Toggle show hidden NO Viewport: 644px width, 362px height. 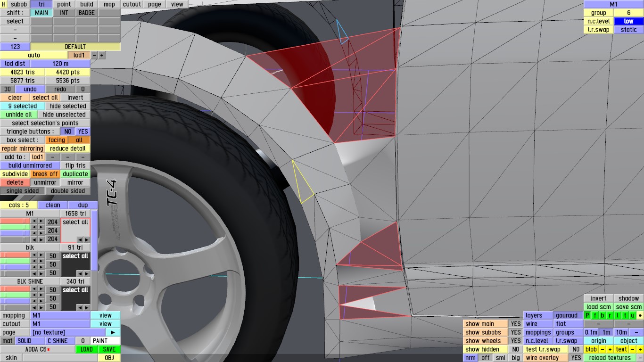pos(516,349)
